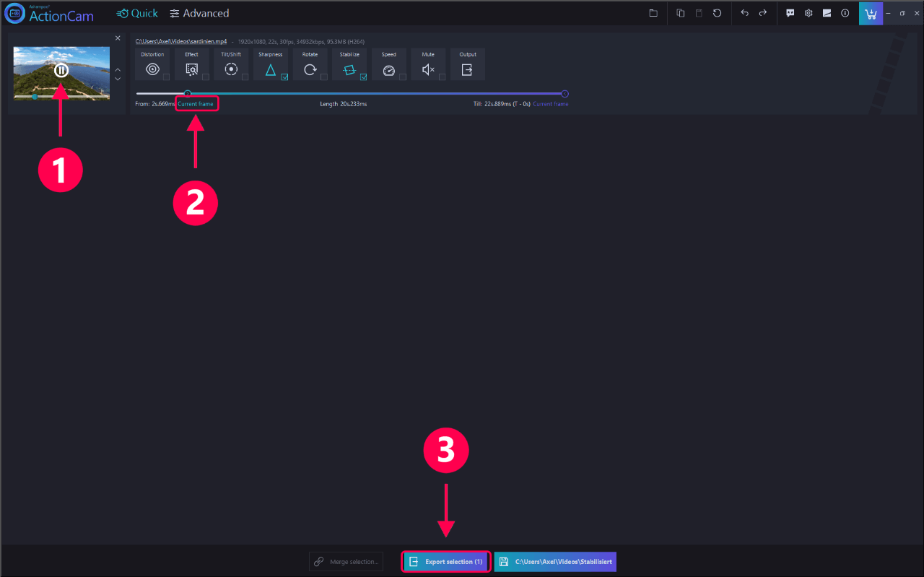This screenshot has height=577, width=924.
Task: Open the shopping cart purchase icon
Action: tap(871, 13)
